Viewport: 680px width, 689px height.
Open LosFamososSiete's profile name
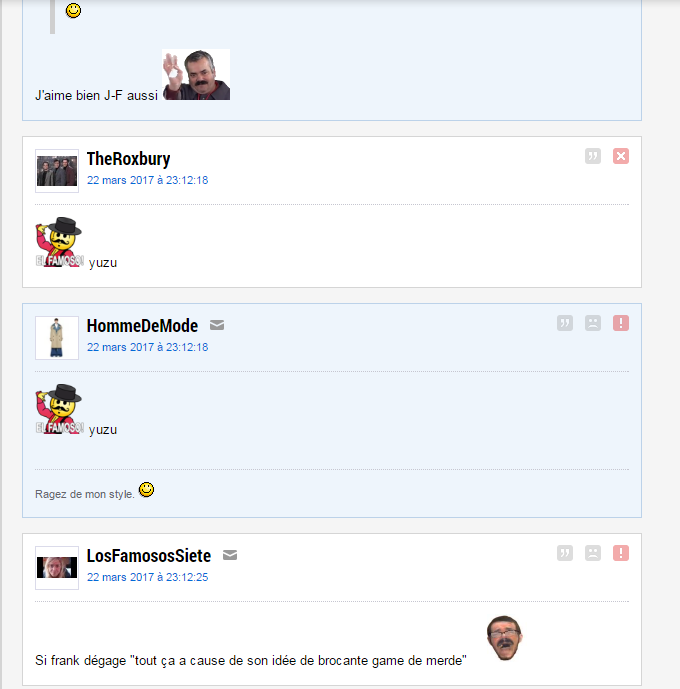tap(149, 556)
